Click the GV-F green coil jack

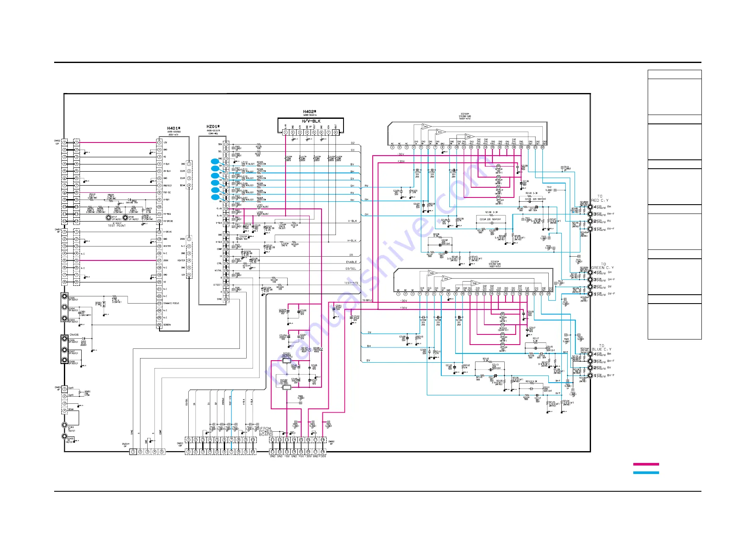pyautogui.click(x=590, y=294)
